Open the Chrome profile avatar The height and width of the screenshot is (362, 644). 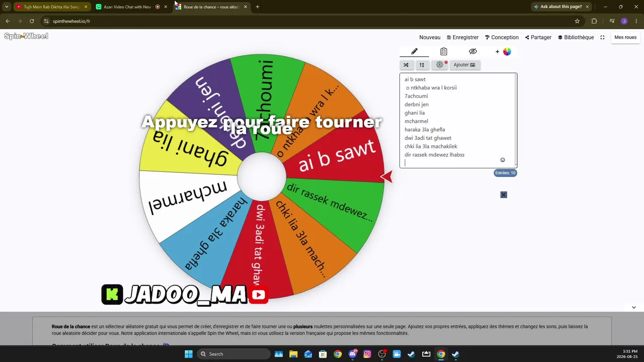point(624,21)
